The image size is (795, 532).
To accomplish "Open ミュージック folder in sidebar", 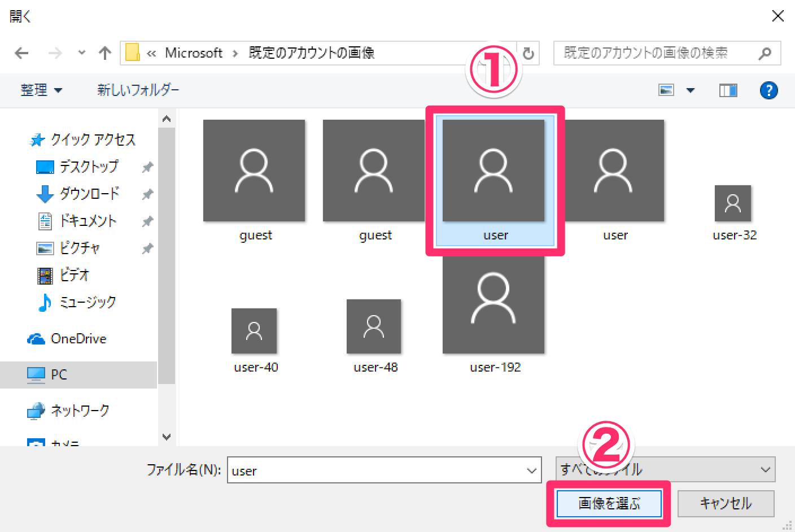I will coord(77,302).
